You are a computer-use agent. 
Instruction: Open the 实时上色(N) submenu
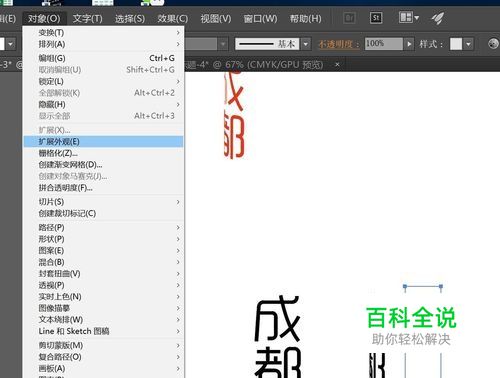[103, 297]
